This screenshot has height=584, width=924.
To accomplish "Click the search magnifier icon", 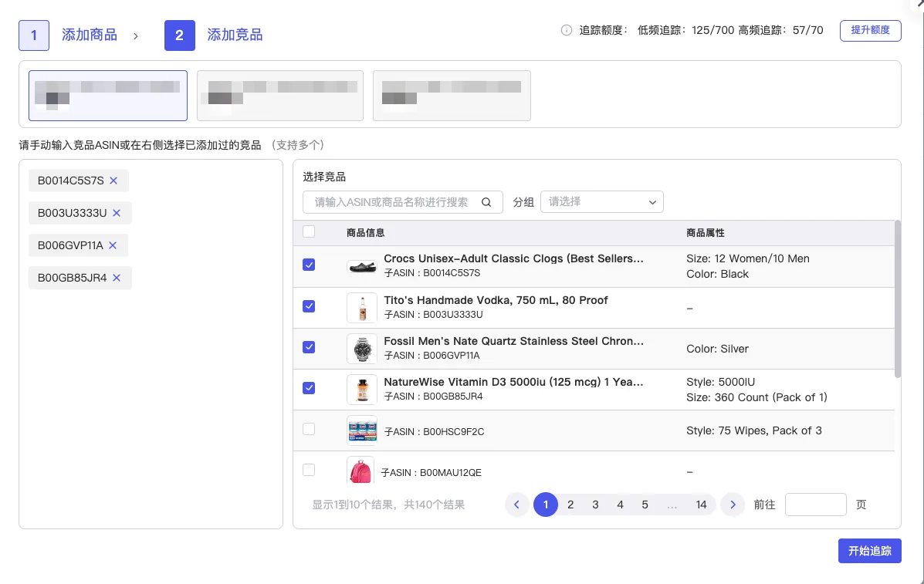I will coord(486,202).
